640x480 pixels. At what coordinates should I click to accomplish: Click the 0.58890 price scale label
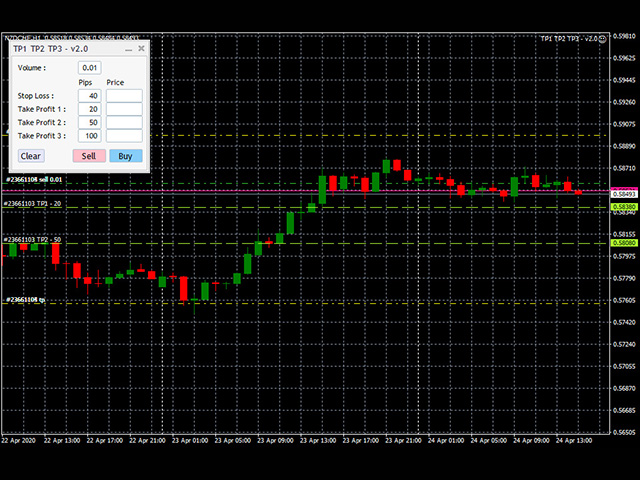[624, 146]
